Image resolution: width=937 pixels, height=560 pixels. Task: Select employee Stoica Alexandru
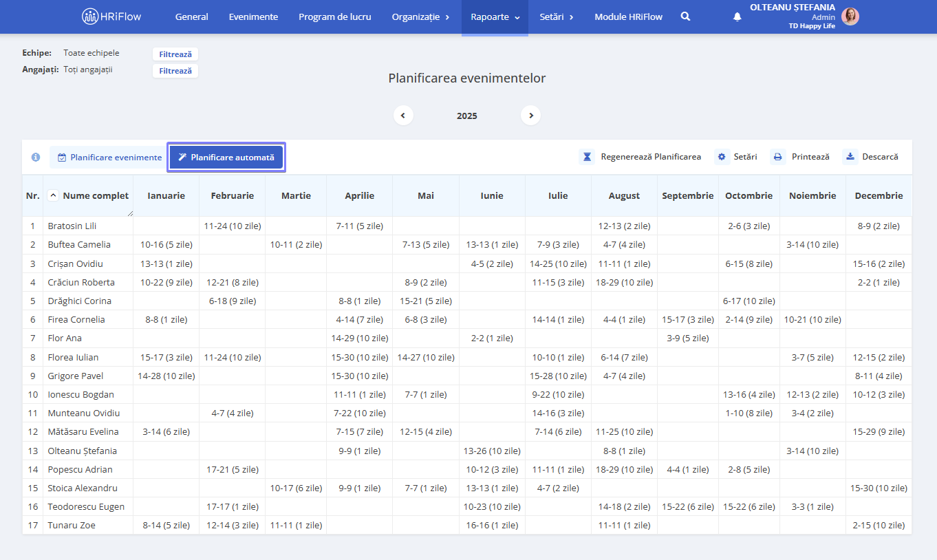click(x=83, y=488)
